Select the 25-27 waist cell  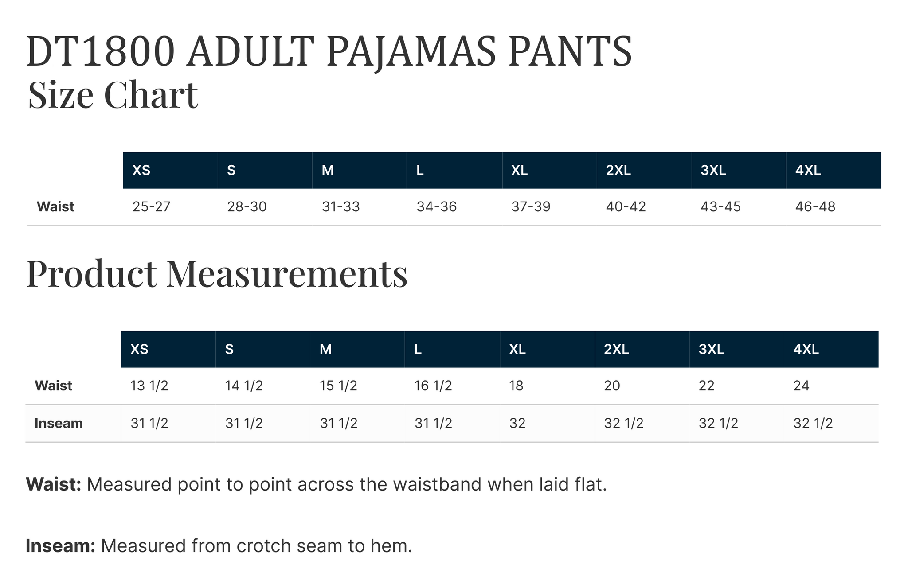tap(151, 207)
